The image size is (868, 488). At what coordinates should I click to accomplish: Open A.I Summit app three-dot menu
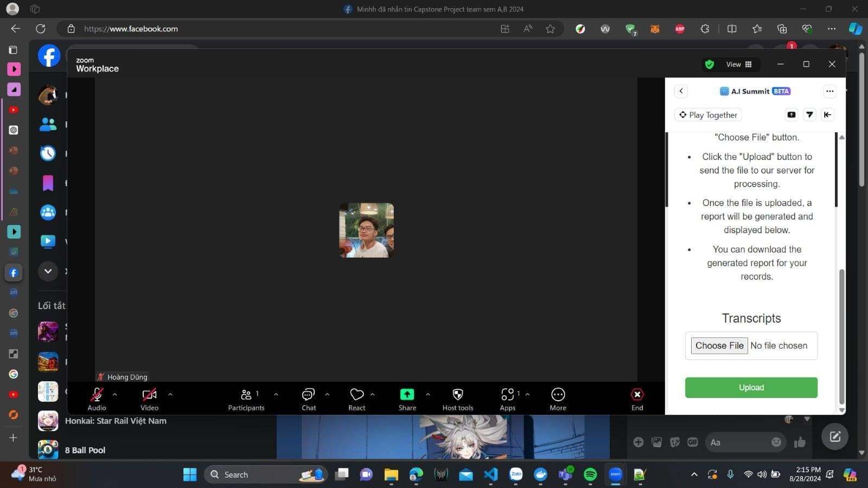[829, 91]
